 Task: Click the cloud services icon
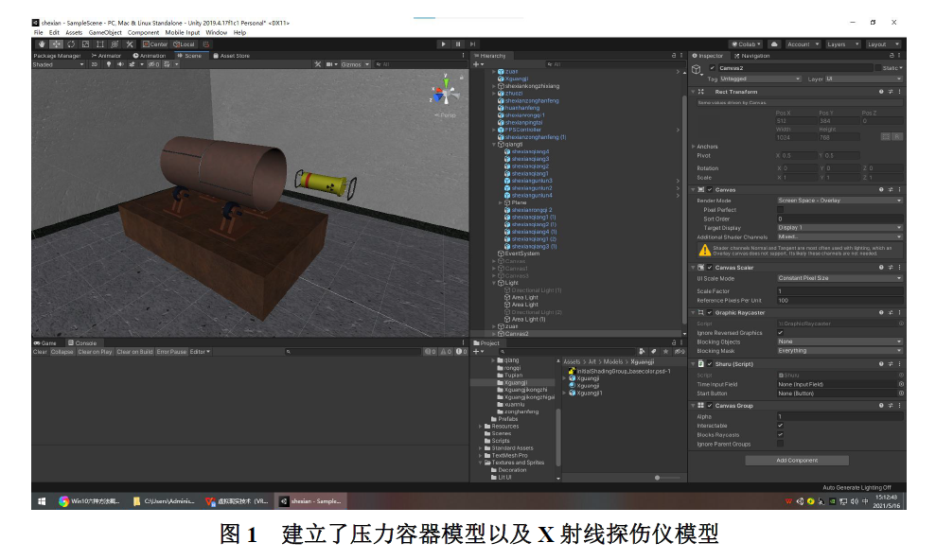coord(774,44)
